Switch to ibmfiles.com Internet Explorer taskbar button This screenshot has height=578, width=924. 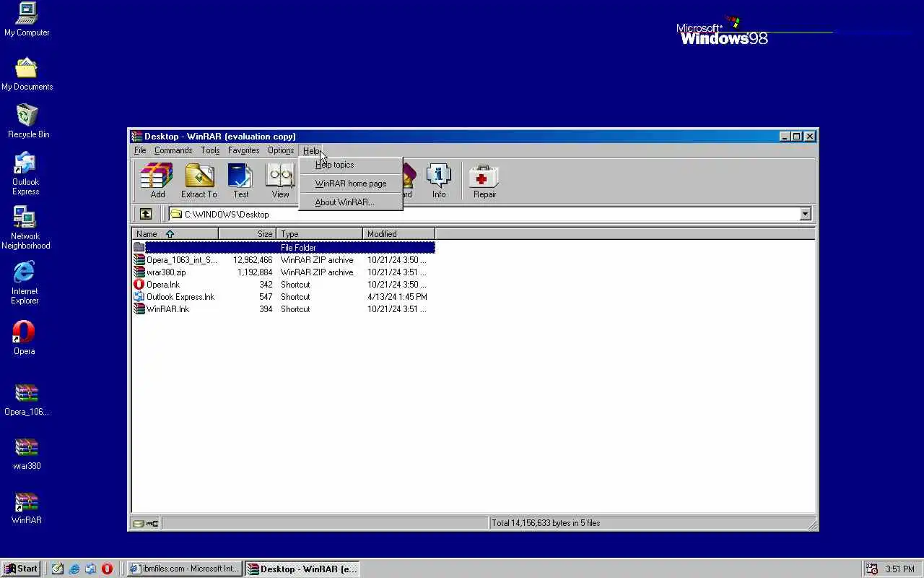tap(184, 569)
